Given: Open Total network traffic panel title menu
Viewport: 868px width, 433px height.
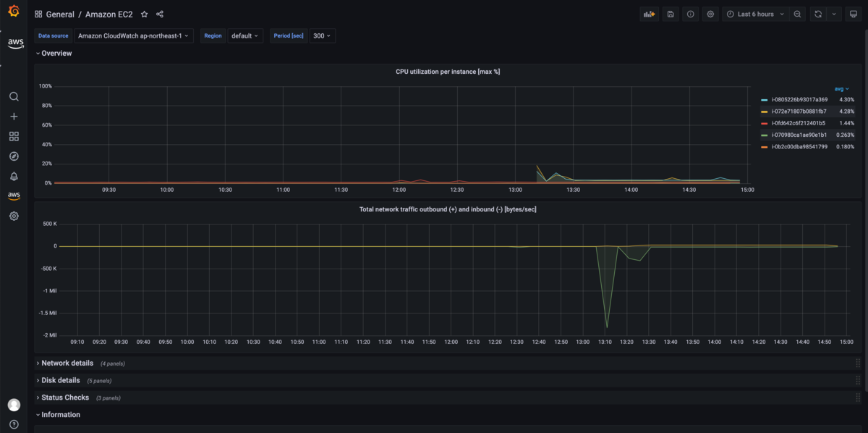Looking at the screenshot, I should point(448,209).
